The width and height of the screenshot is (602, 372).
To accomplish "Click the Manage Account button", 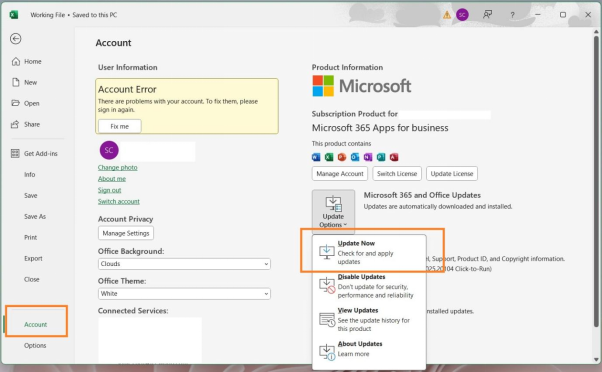I will (x=340, y=174).
